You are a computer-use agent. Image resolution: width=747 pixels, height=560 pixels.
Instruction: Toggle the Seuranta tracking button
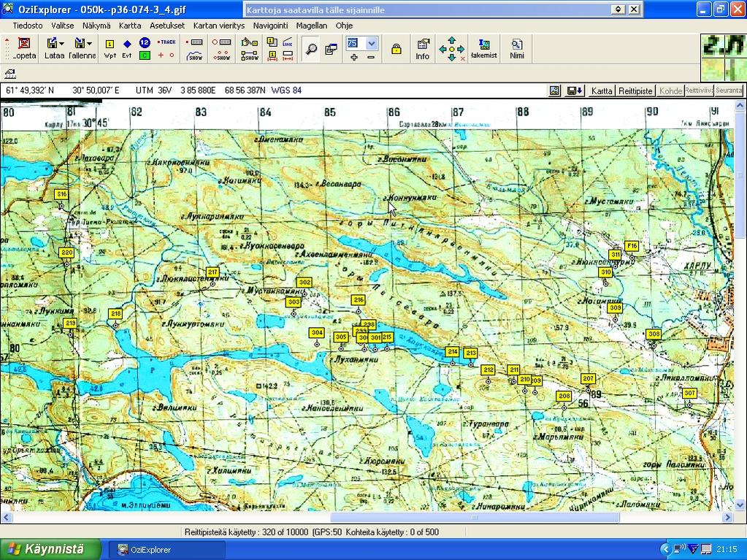pyautogui.click(x=729, y=91)
